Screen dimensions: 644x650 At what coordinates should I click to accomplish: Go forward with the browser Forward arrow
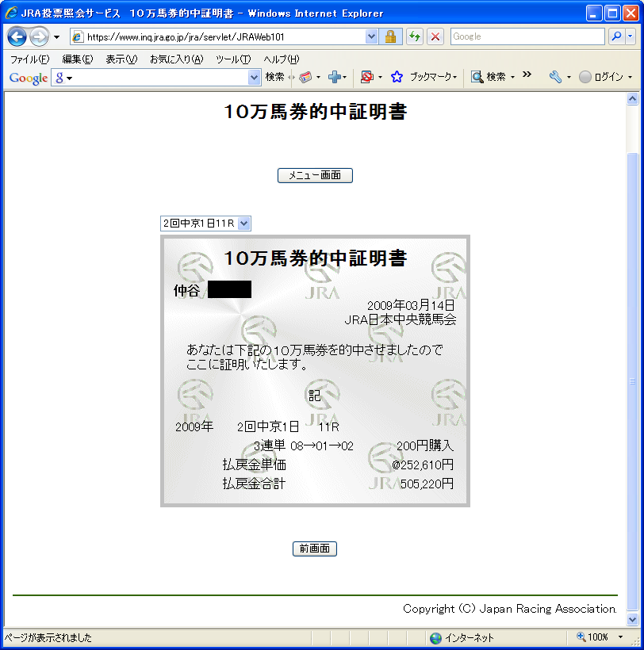tap(40, 37)
